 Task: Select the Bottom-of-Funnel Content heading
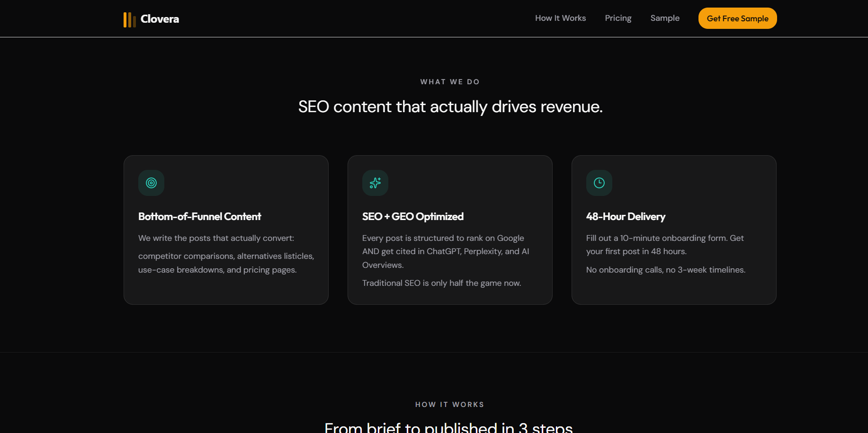[x=199, y=216]
